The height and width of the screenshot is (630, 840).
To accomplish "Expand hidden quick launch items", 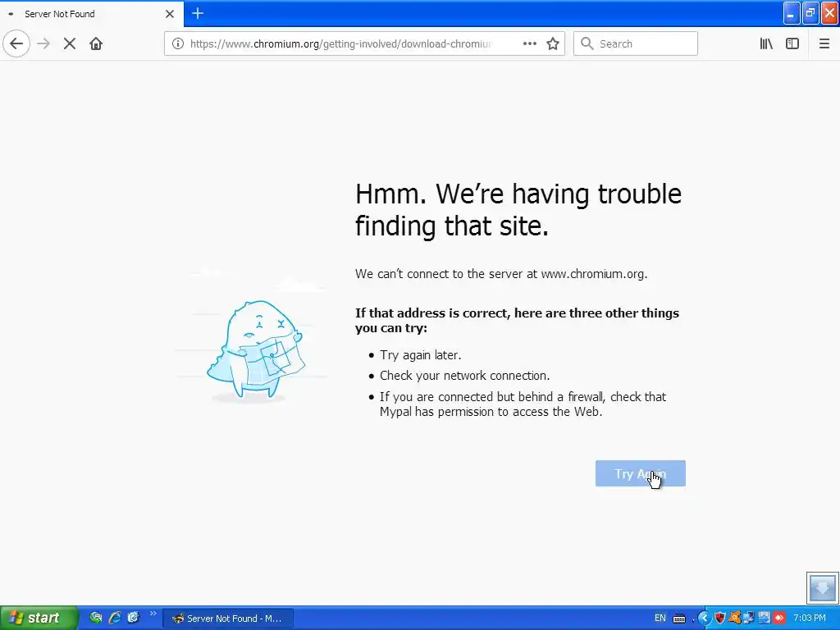I will (153, 614).
